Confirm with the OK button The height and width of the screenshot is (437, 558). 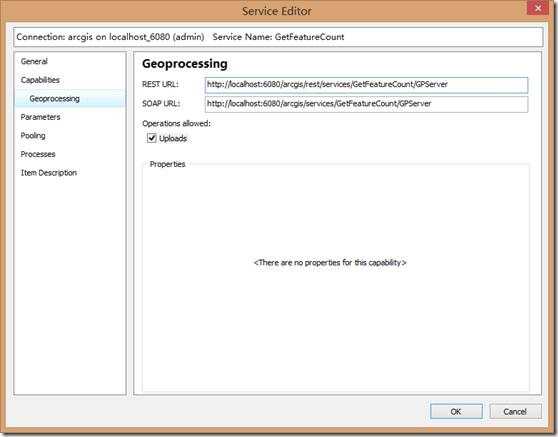coord(456,411)
